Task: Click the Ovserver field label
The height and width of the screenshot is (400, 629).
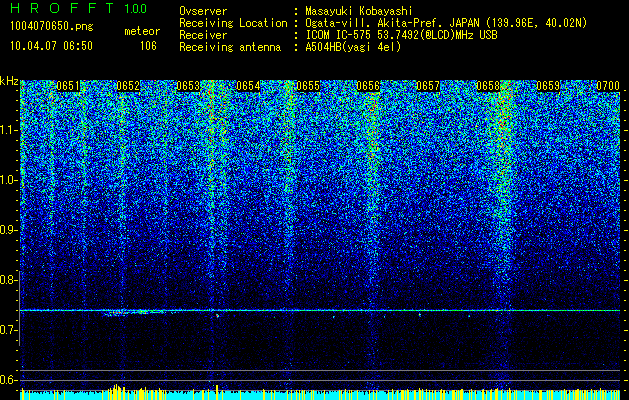Action: click(x=203, y=11)
